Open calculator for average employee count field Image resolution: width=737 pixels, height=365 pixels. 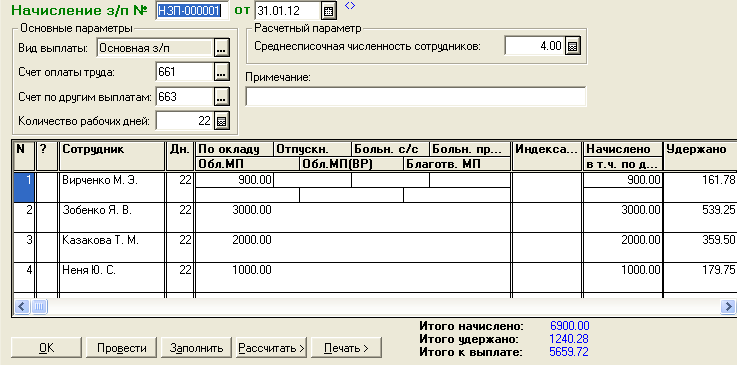572,46
